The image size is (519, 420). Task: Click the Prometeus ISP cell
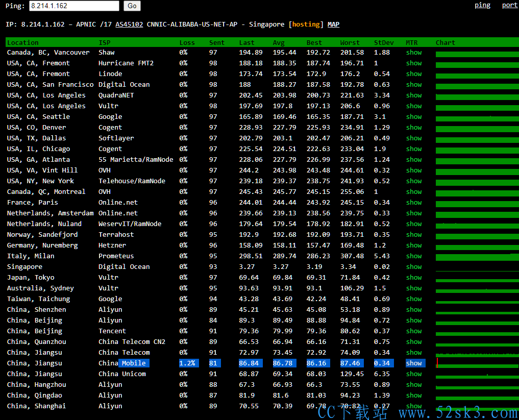coord(116,256)
